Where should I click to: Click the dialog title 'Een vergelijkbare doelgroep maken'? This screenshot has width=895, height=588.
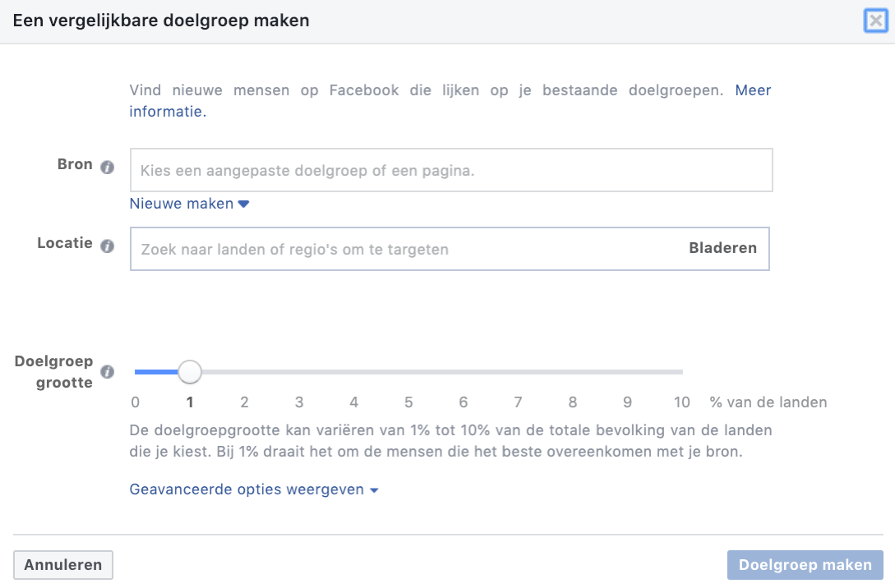coord(161,21)
